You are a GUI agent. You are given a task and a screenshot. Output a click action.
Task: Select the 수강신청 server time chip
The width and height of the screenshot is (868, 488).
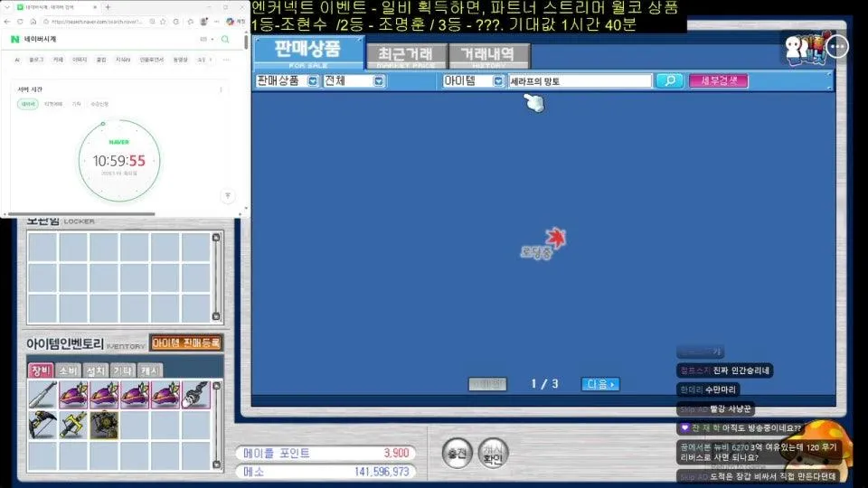(99, 104)
